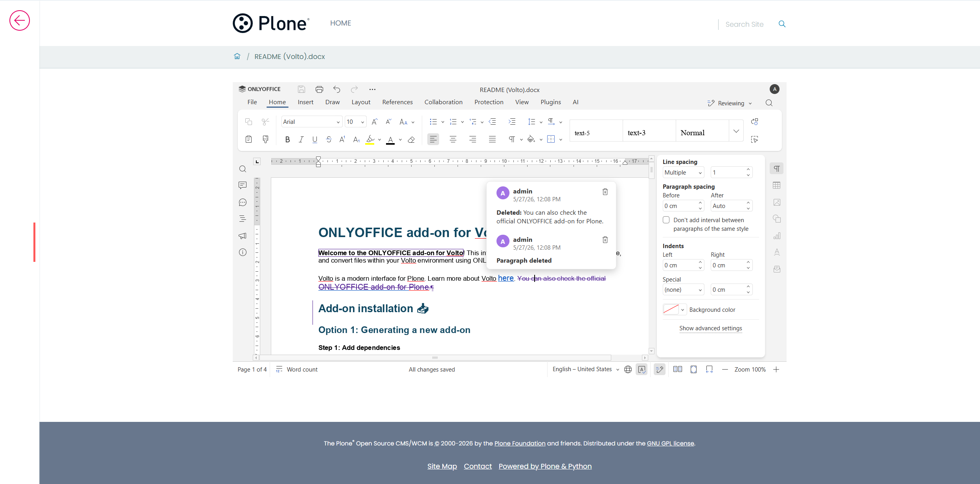980x484 pixels.
Task: Open Image settings in right sidebar
Action: tap(777, 202)
